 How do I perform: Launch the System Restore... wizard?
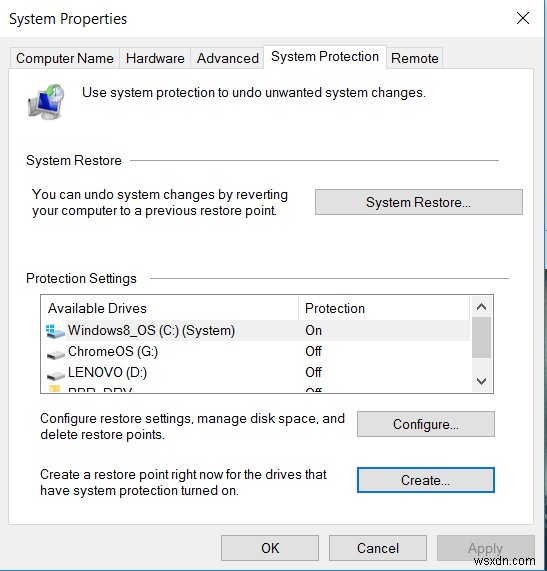tap(419, 202)
